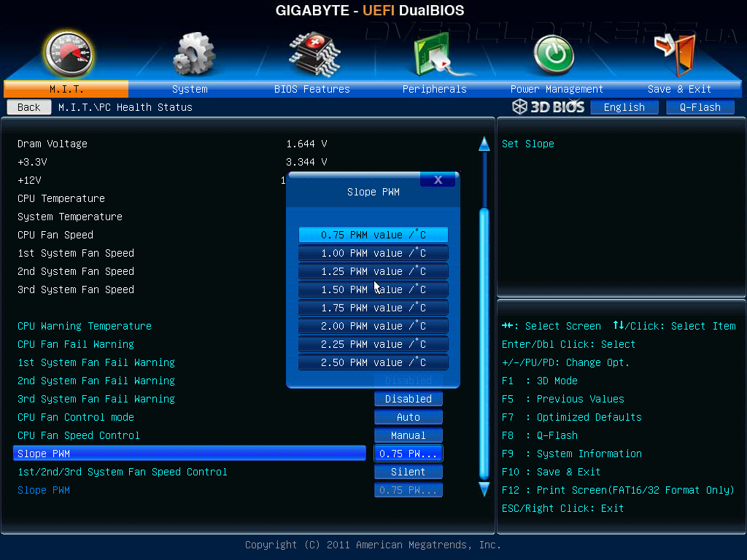Click the F7 Optimized Defaults hint
747x560 pixels.
[x=572, y=417]
